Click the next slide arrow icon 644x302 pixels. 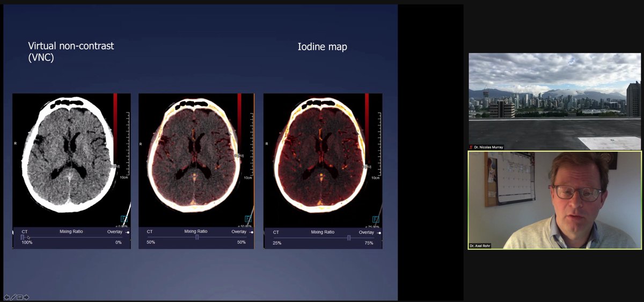pos(26,297)
